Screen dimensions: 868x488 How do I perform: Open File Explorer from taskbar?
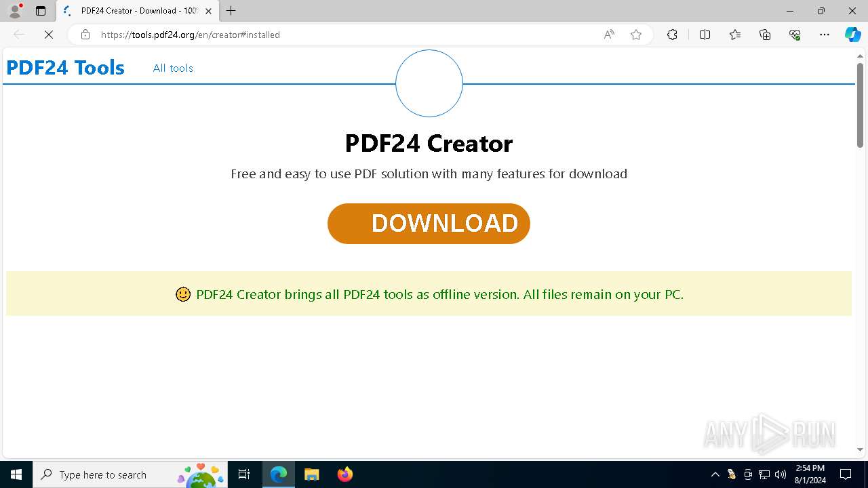[311, 474]
